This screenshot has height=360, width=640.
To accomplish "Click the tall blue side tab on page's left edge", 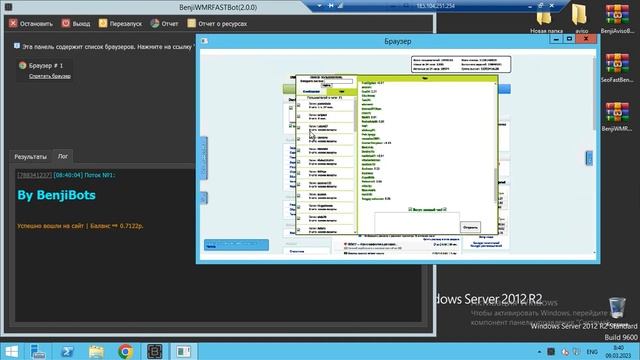I will (x=204, y=158).
